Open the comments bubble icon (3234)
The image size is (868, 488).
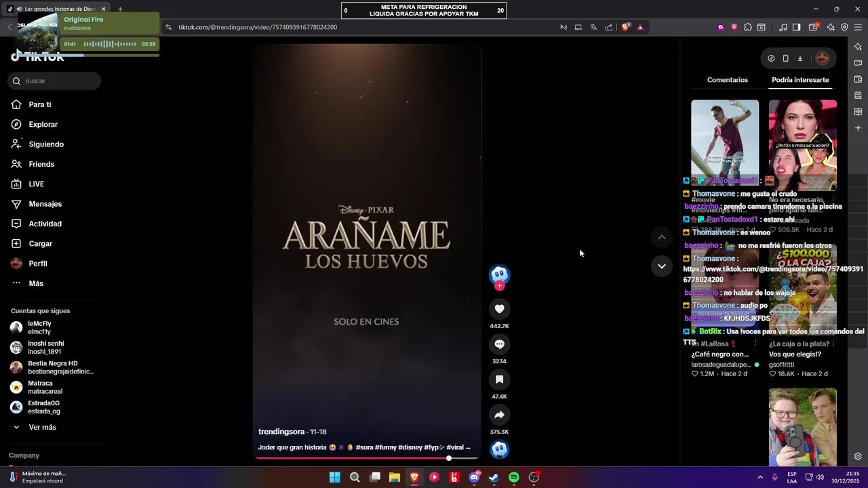(x=499, y=344)
